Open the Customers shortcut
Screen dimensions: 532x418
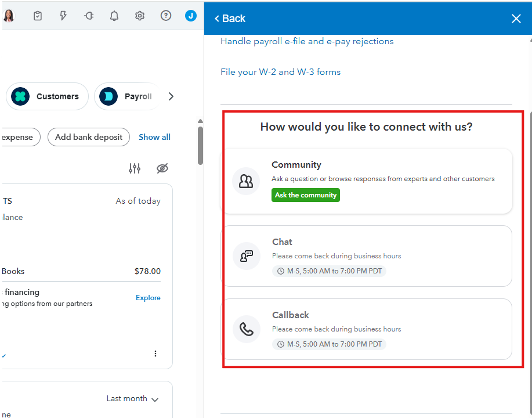pos(47,96)
